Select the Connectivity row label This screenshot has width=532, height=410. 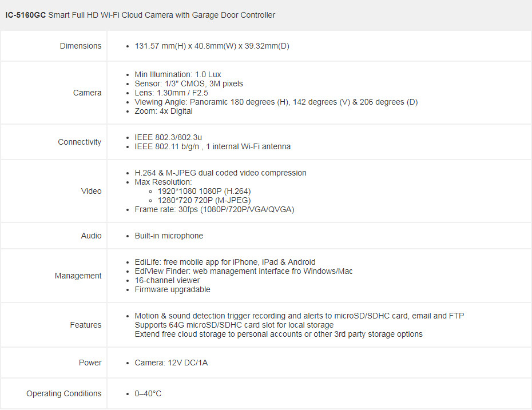point(80,142)
